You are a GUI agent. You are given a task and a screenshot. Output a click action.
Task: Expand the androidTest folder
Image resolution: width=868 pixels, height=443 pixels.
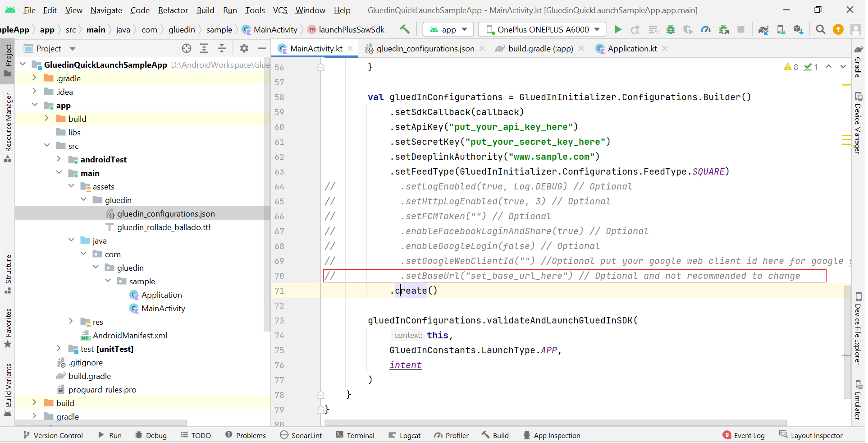(x=59, y=159)
